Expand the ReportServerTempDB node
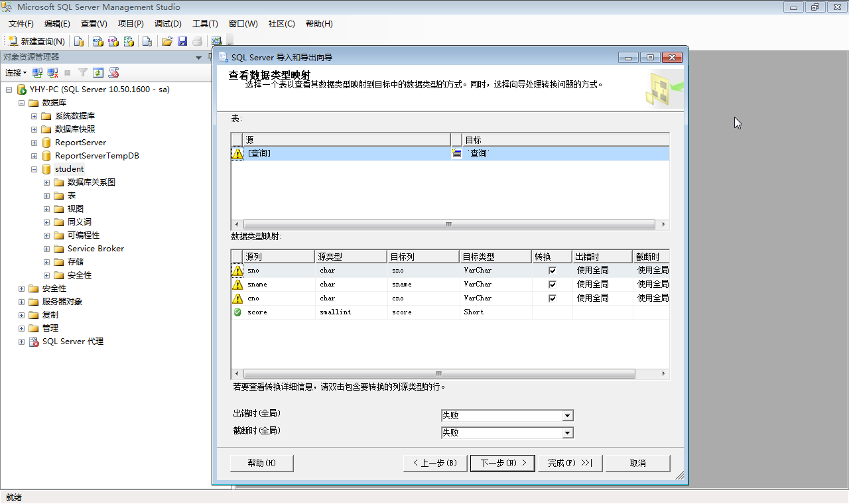The height and width of the screenshot is (504, 849). [34, 156]
